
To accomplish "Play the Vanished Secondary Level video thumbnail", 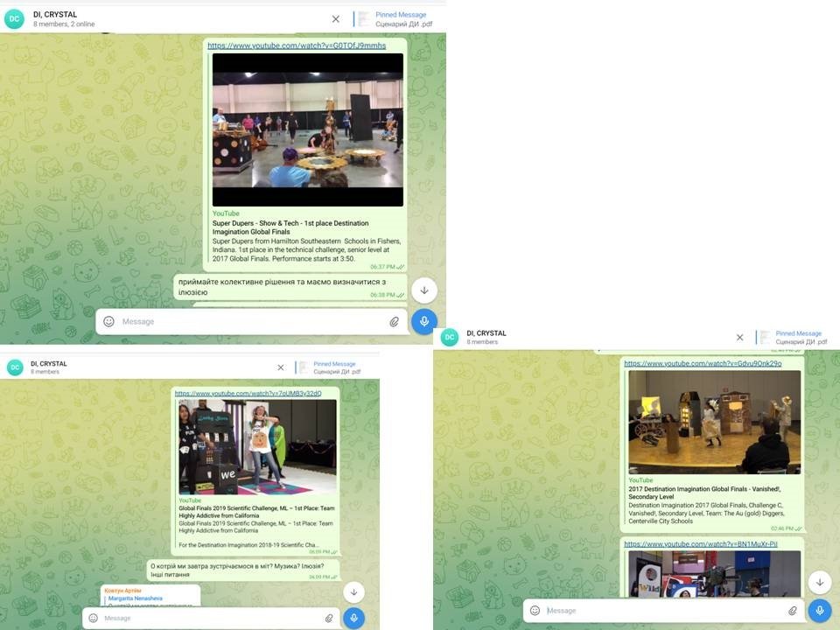I will 715,422.
